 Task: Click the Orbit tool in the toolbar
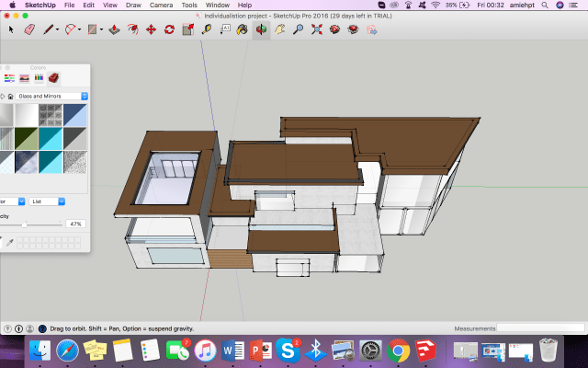point(261,29)
